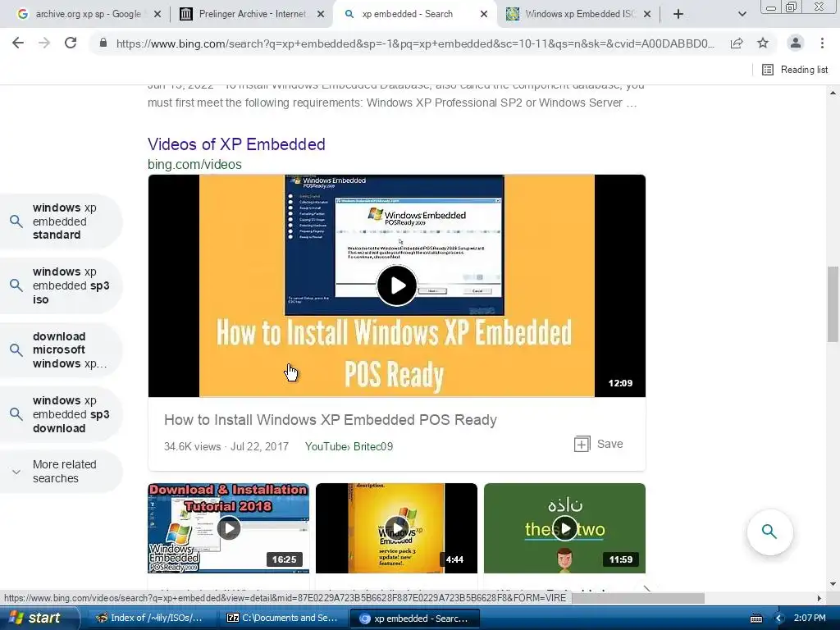Search 'windows xp embedded sp3 download' suggestion
This screenshot has height=630, width=840.
point(60,414)
